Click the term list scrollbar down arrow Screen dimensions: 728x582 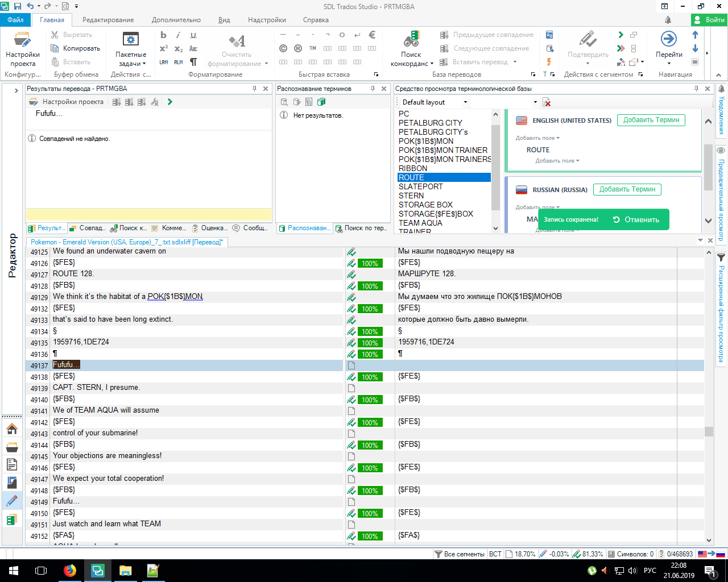pos(495,228)
